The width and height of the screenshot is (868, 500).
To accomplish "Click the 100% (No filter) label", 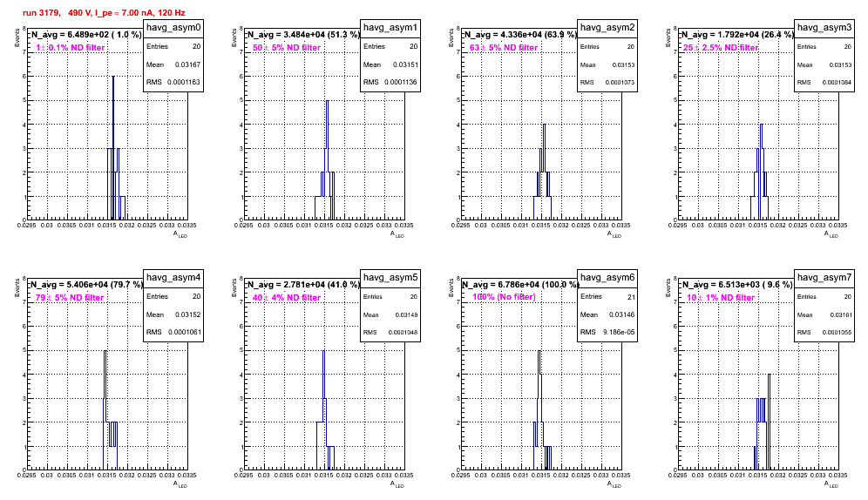I will [x=505, y=297].
